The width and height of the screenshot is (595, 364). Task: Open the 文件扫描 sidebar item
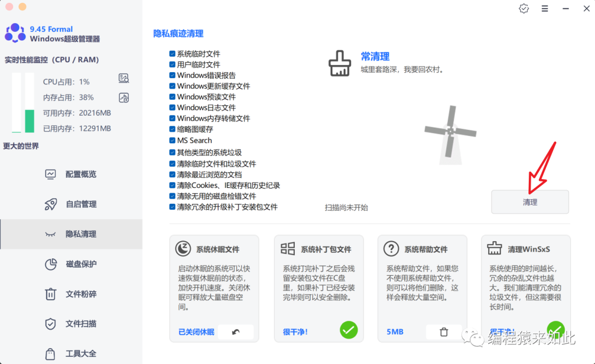tap(71, 324)
